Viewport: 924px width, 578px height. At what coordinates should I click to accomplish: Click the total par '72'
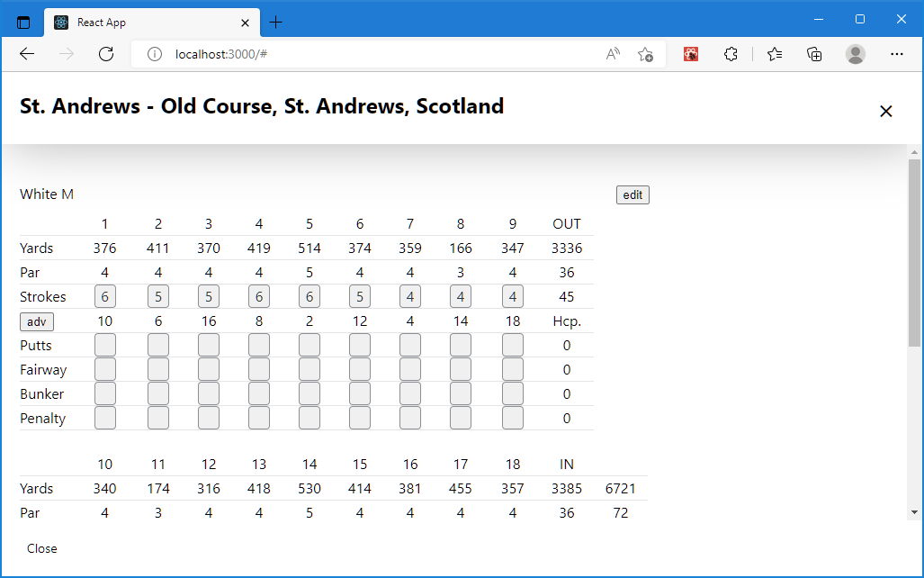[621, 513]
